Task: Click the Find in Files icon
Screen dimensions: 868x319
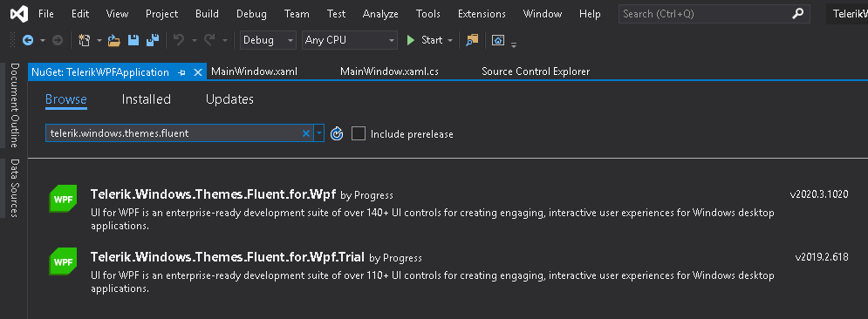Action: tap(472, 40)
